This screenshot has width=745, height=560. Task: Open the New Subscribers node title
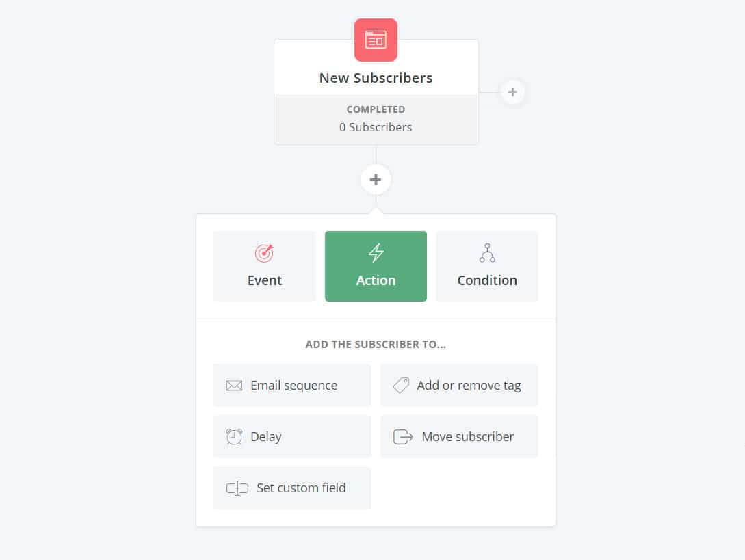[x=376, y=78]
